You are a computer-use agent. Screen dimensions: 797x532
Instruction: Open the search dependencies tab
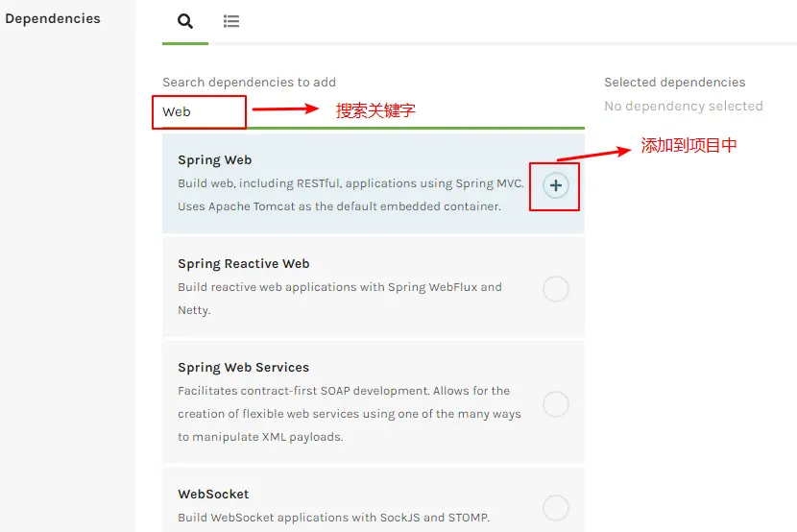(x=185, y=21)
